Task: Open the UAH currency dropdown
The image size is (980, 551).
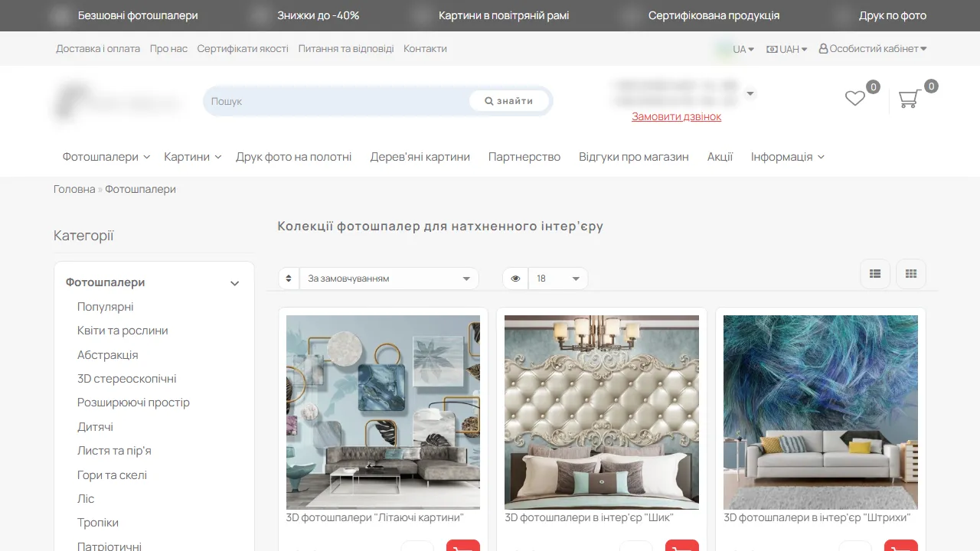Action: tap(787, 49)
